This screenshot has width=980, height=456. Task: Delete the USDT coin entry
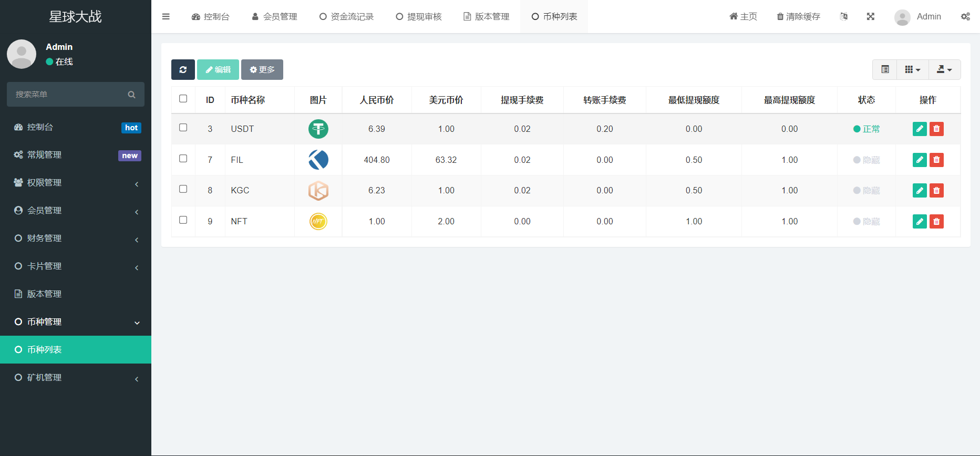(936, 129)
